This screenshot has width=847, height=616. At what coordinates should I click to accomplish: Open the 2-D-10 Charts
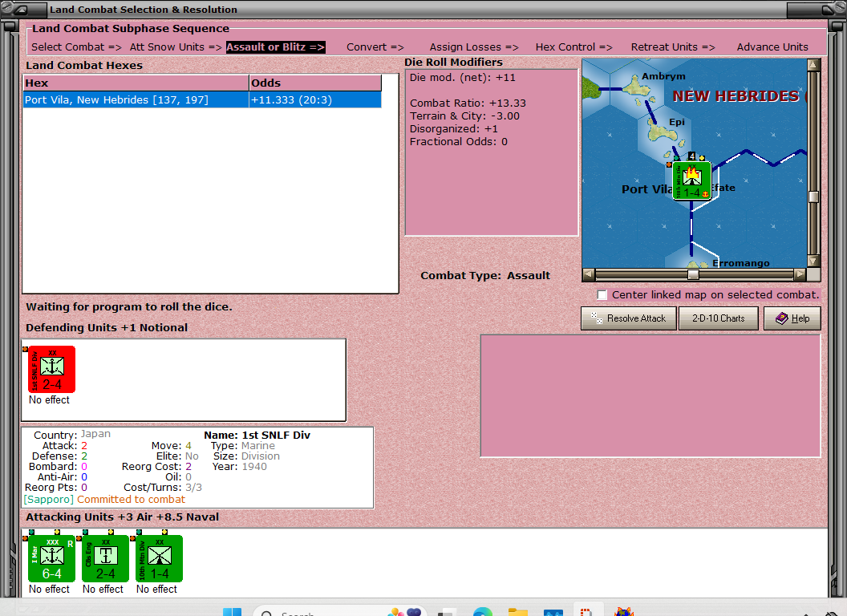718,318
